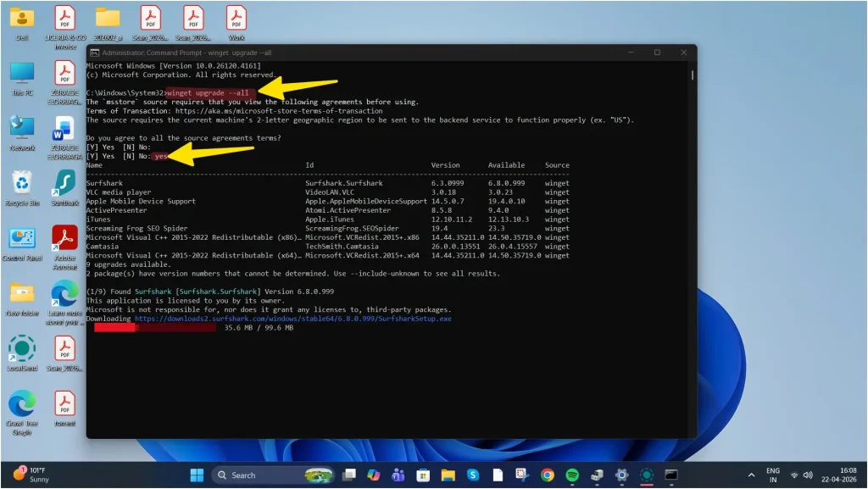Viewport: 868px width, 489px height.
Task: Open File Explorer from taskbar
Action: tap(448, 475)
